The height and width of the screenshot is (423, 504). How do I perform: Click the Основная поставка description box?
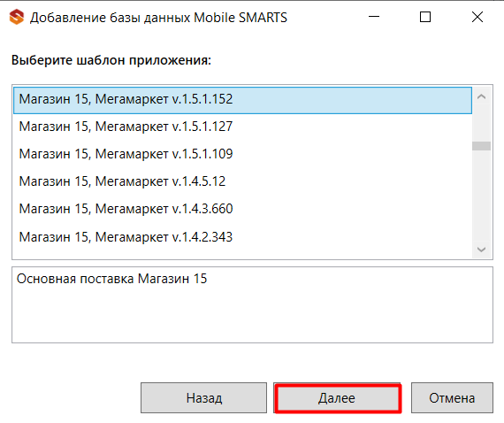pos(252,304)
